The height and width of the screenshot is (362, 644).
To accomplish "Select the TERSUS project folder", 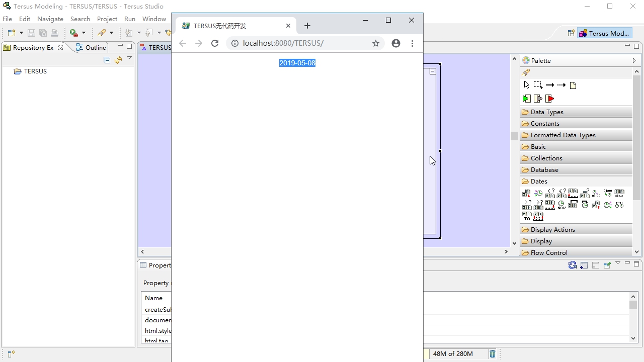I will (x=30, y=71).
